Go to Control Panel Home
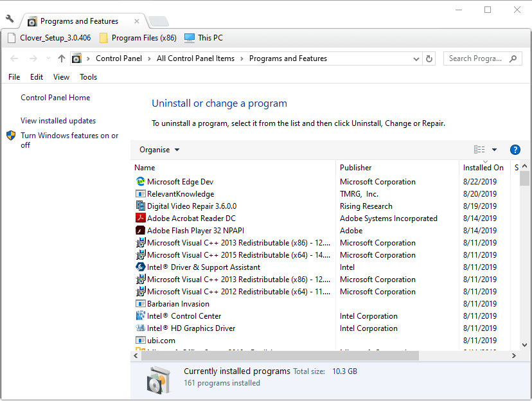The height and width of the screenshot is (401, 532). pyautogui.click(x=55, y=98)
